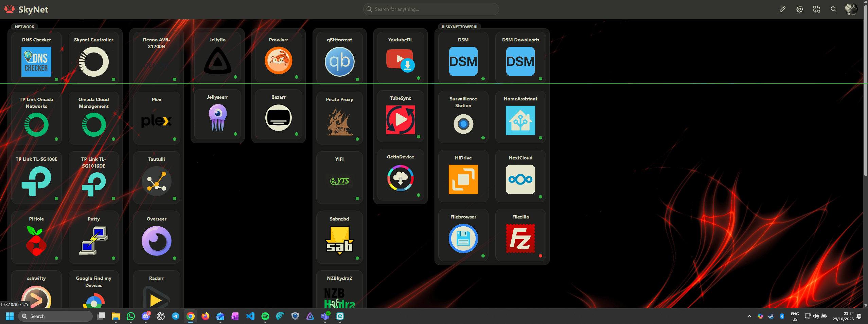
Task: Open the Jellyfin media server tile
Action: (217, 57)
